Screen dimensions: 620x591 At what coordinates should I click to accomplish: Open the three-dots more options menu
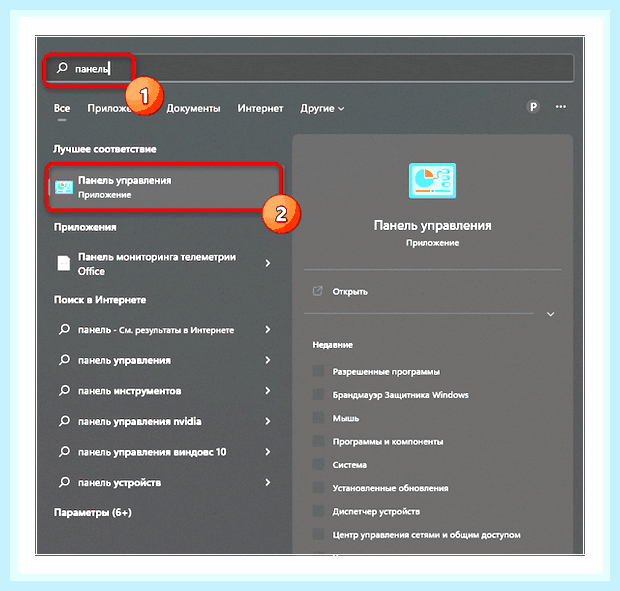[561, 107]
